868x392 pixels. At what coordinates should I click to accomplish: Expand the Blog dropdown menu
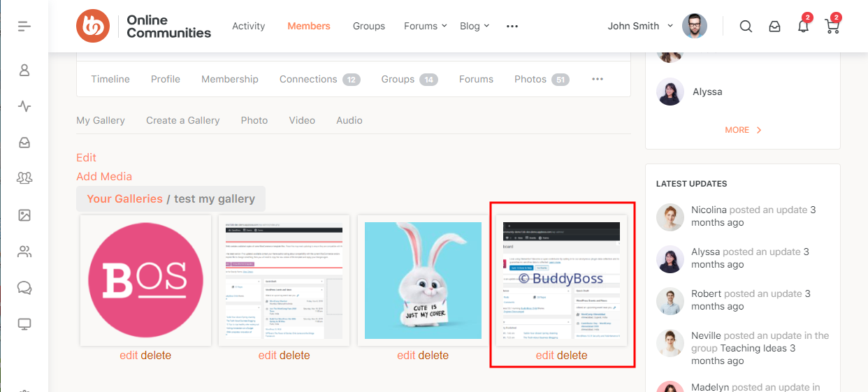[475, 26]
